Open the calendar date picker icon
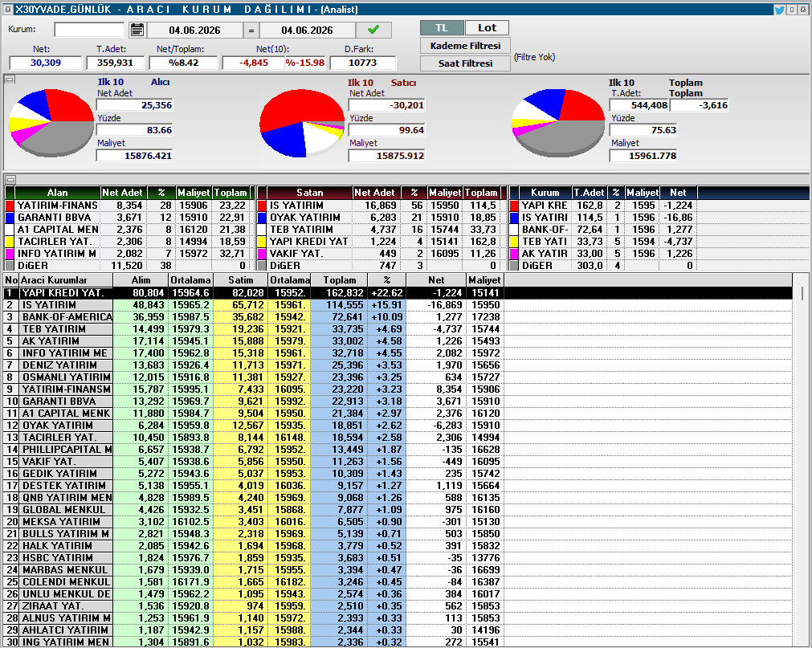 (137, 30)
